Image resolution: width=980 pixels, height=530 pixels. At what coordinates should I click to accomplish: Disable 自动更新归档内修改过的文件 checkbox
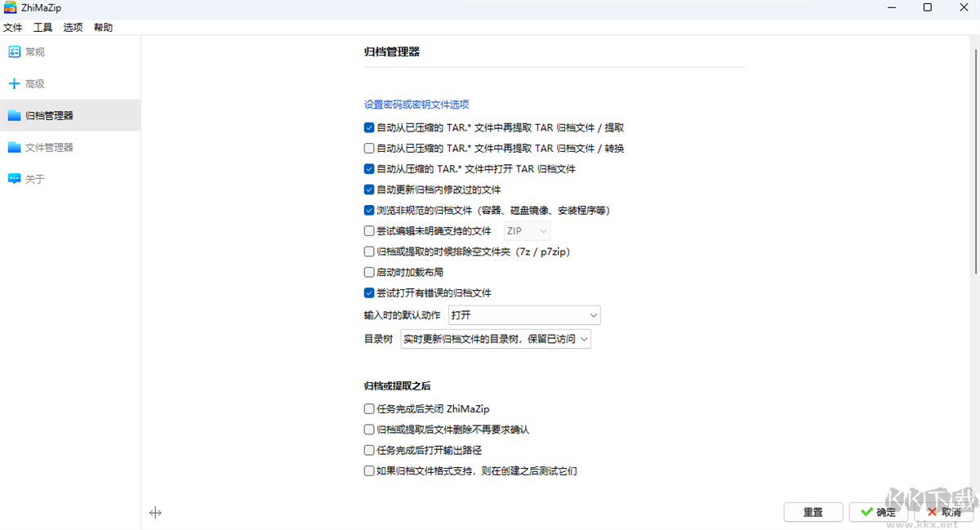click(x=369, y=189)
